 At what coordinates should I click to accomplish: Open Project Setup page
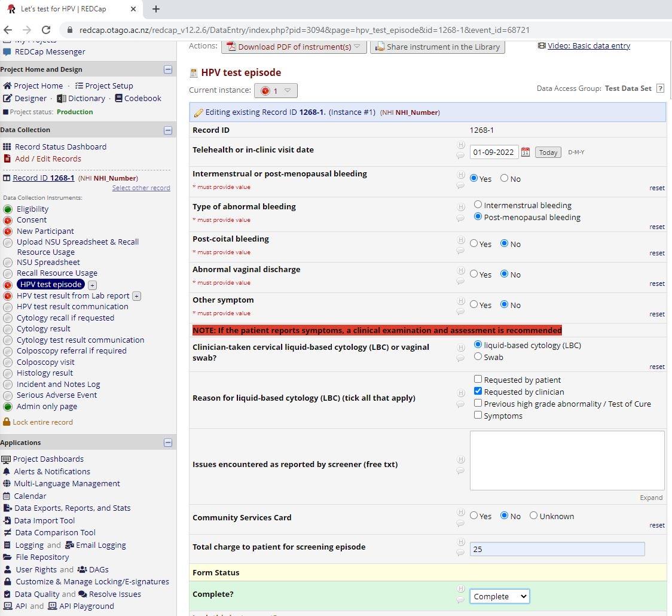pyautogui.click(x=109, y=86)
